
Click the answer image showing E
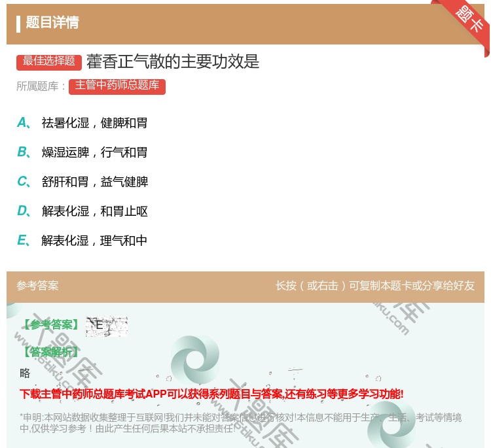(x=106, y=326)
